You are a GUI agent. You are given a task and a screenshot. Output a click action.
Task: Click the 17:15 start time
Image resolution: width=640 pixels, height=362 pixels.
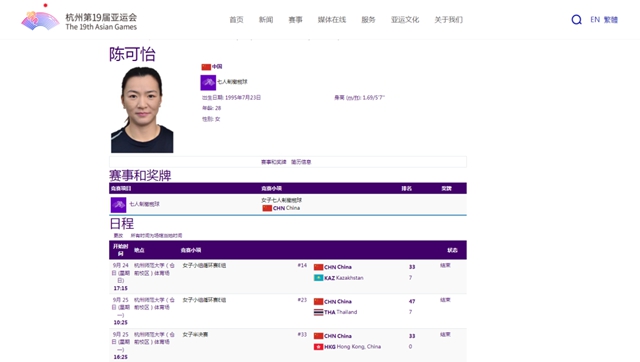pyautogui.click(x=120, y=288)
